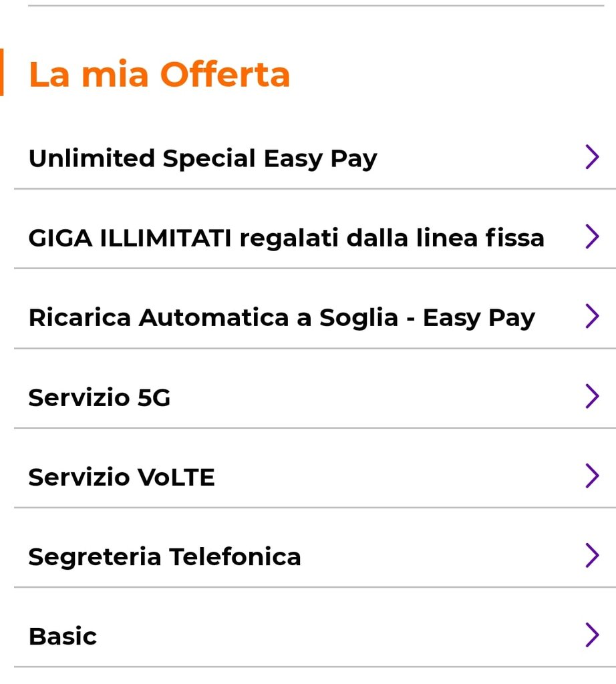The width and height of the screenshot is (616, 684).
Task: Select GIGA ILLIMITATI regalati dalla linea fissa
Action: (x=286, y=238)
